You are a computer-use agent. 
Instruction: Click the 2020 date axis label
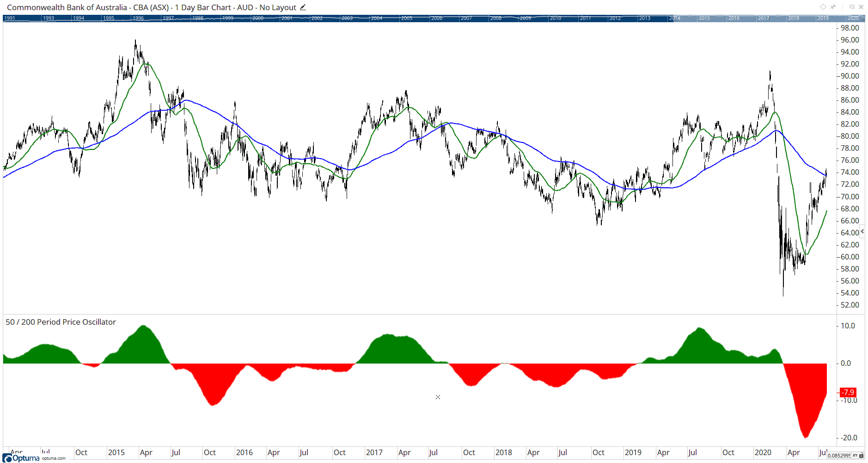763,452
